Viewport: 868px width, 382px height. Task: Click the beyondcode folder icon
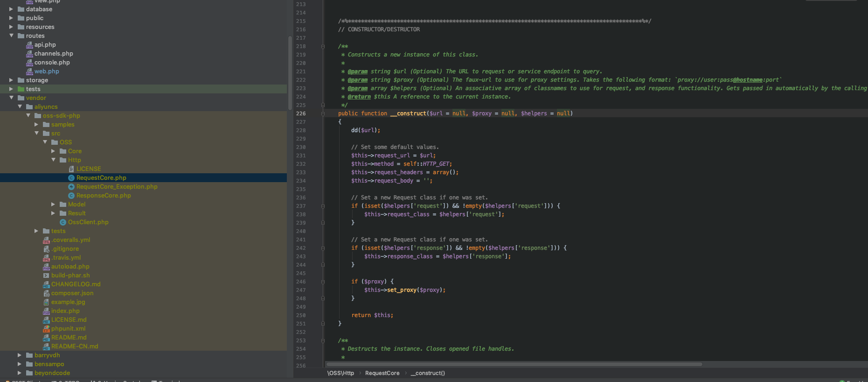(x=29, y=373)
